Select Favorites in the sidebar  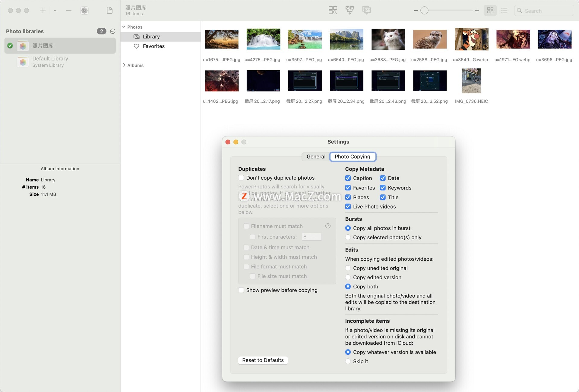(x=153, y=46)
